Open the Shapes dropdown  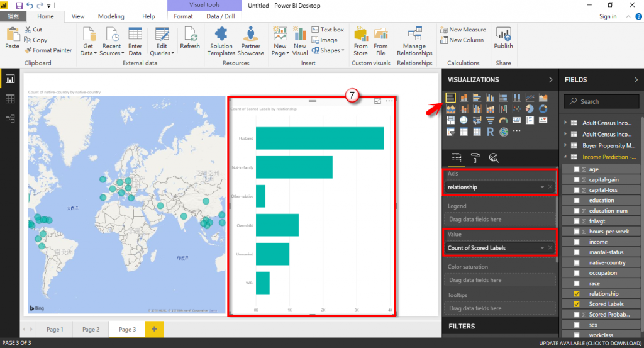tap(328, 50)
